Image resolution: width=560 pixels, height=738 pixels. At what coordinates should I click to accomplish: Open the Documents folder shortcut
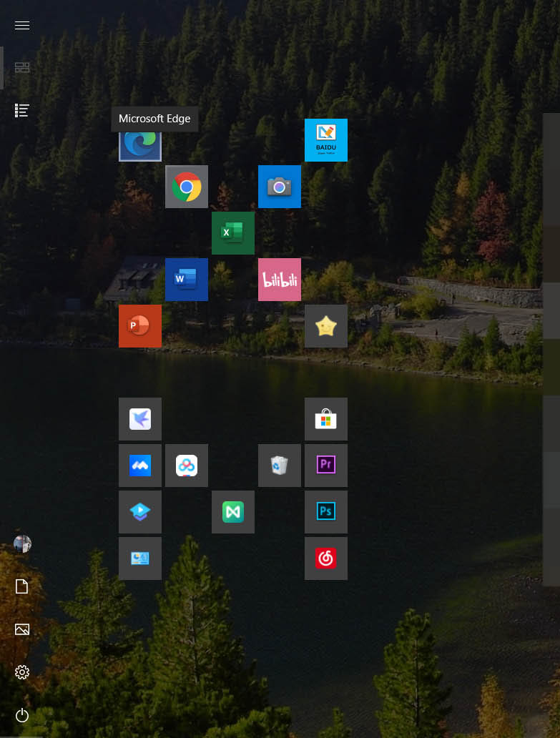click(x=22, y=586)
